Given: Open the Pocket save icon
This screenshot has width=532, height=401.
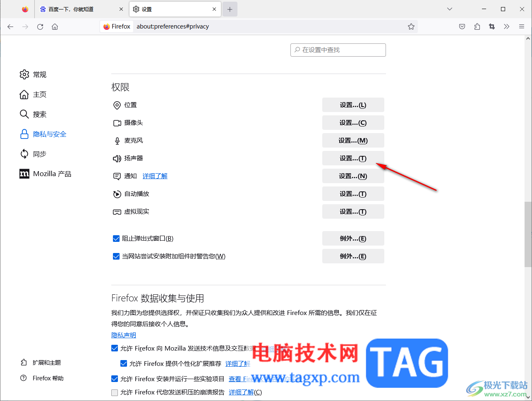Looking at the screenshot, I should pos(462,26).
